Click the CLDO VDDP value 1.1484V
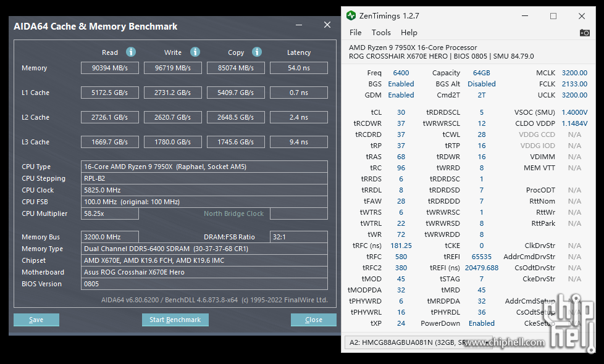This screenshot has width=604, height=364. 574,123
